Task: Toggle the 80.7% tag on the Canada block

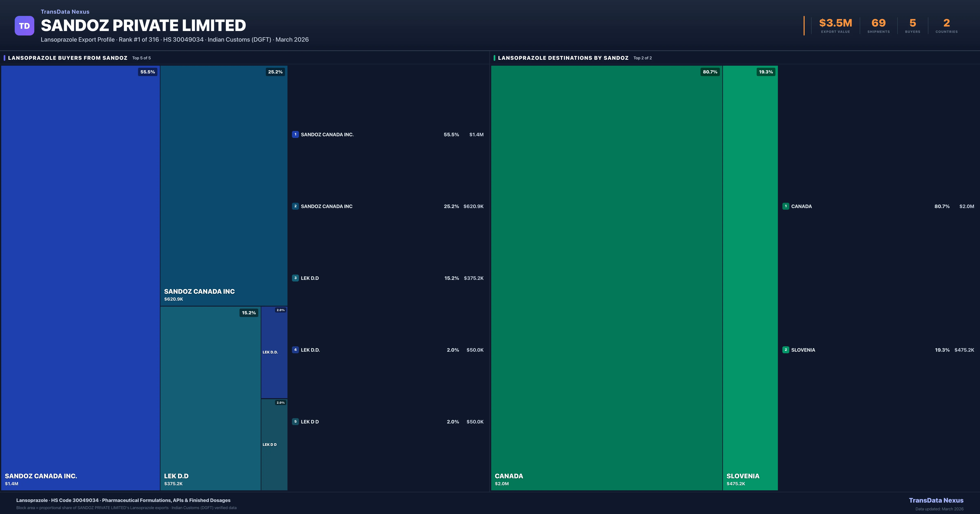Action: click(x=709, y=71)
